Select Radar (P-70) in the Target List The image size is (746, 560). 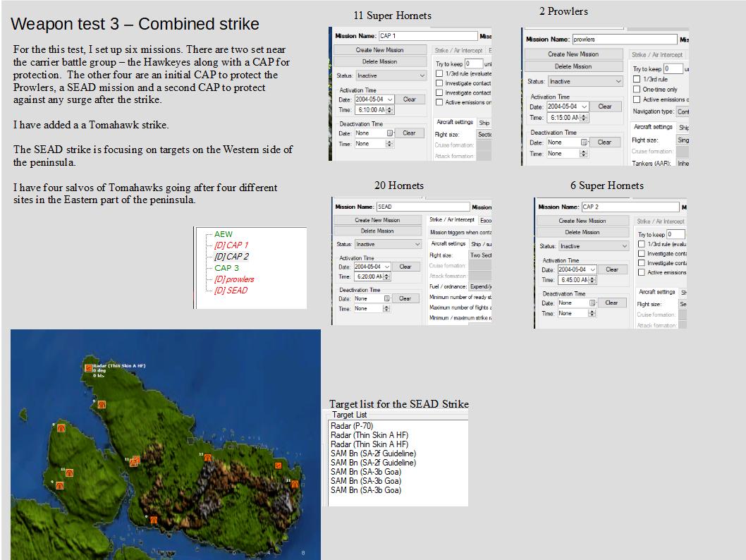tap(352, 426)
